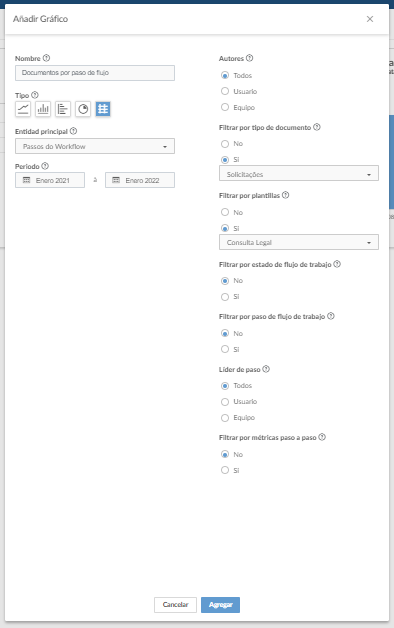Image resolution: width=394 pixels, height=628 pixels.
Task: Click the help icon next to Tipo
Action: (35, 95)
